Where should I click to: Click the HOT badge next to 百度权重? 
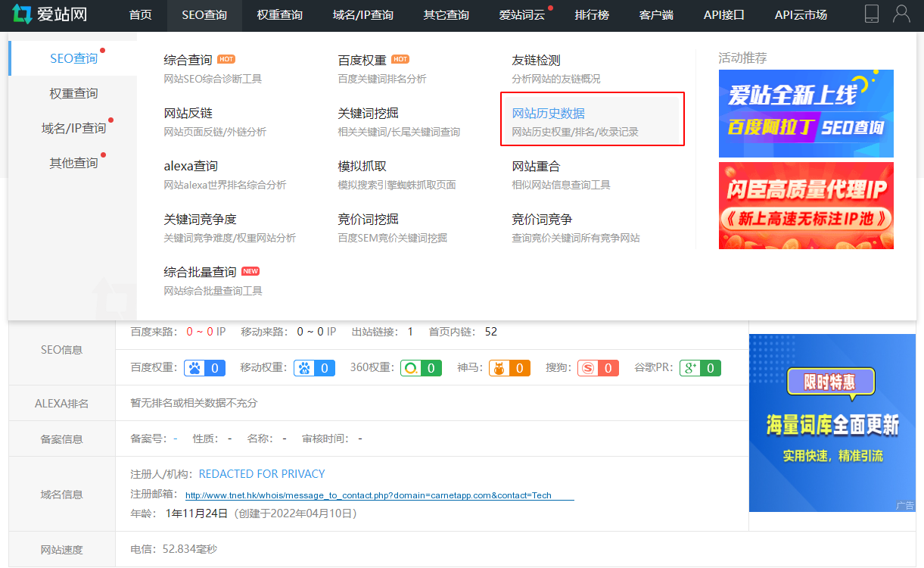tap(400, 59)
